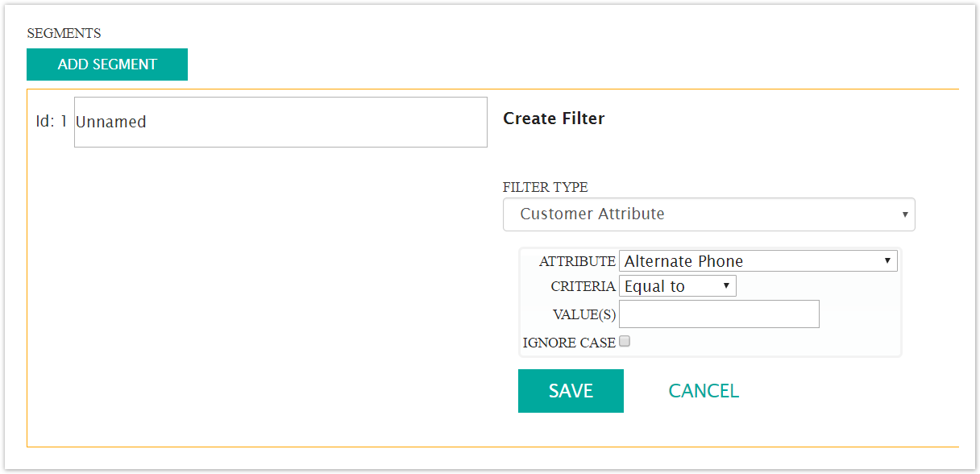Click inside the VALUE(S) field
The image size is (980, 474).
(718, 314)
